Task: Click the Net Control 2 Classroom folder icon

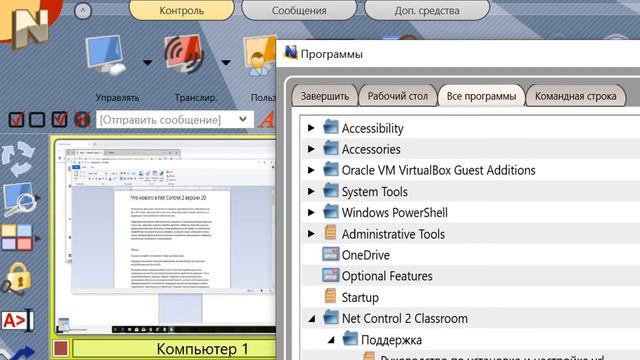Action: pyautogui.click(x=331, y=318)
